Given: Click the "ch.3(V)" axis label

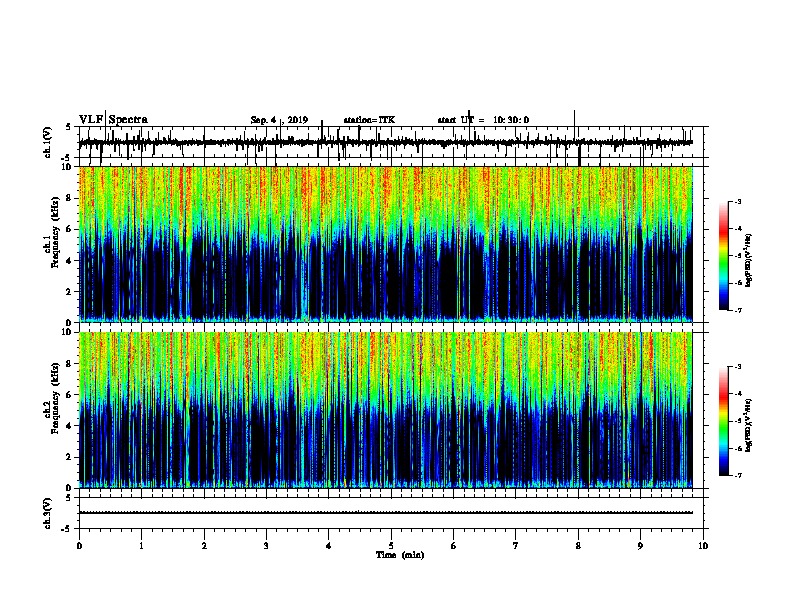Looking at the screenshot, I should (x=48, y=513).
